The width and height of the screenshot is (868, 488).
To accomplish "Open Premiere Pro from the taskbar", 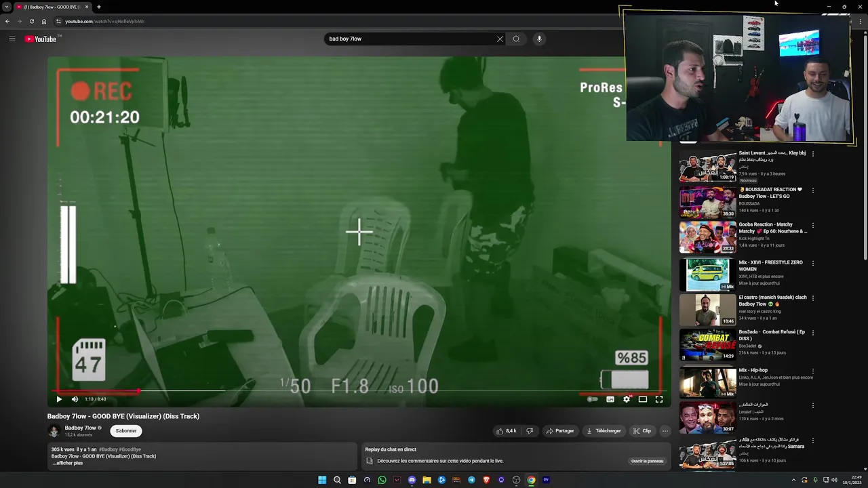I will [x=546, y=480].
